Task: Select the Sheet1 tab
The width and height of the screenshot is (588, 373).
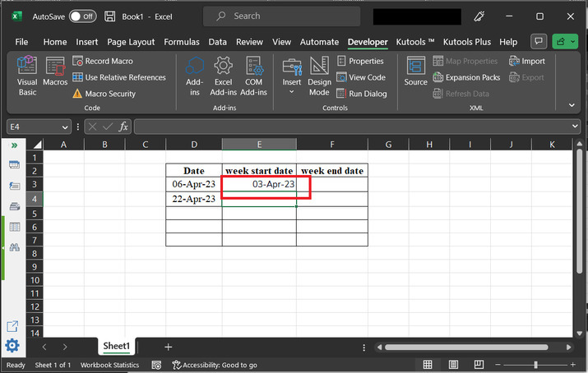Action: point(117,347)
